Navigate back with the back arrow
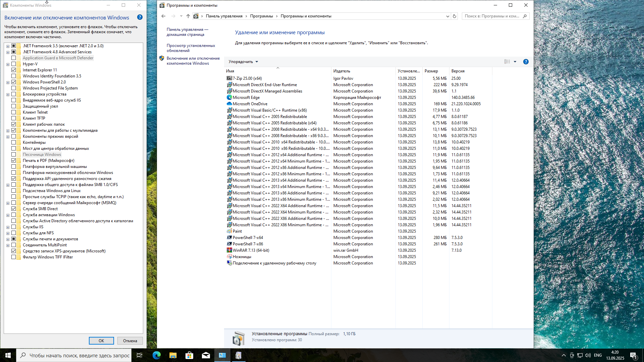The image size is (644, 362). (163, 16)
